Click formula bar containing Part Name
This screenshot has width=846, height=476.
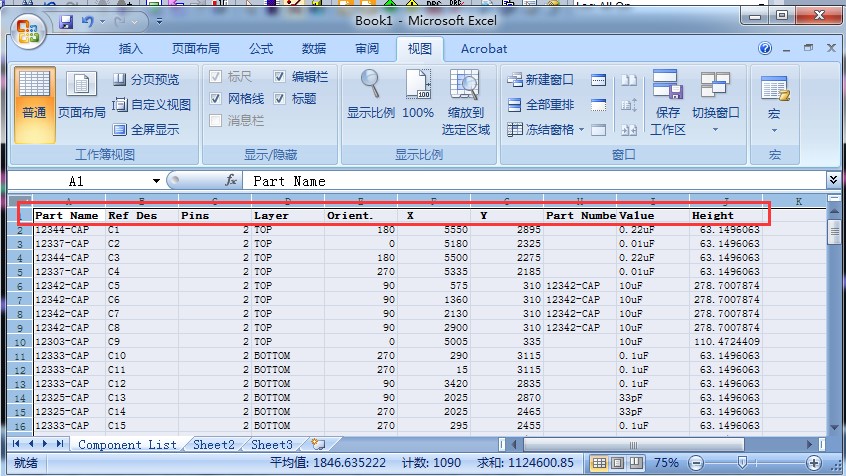[x=534, y=181]
